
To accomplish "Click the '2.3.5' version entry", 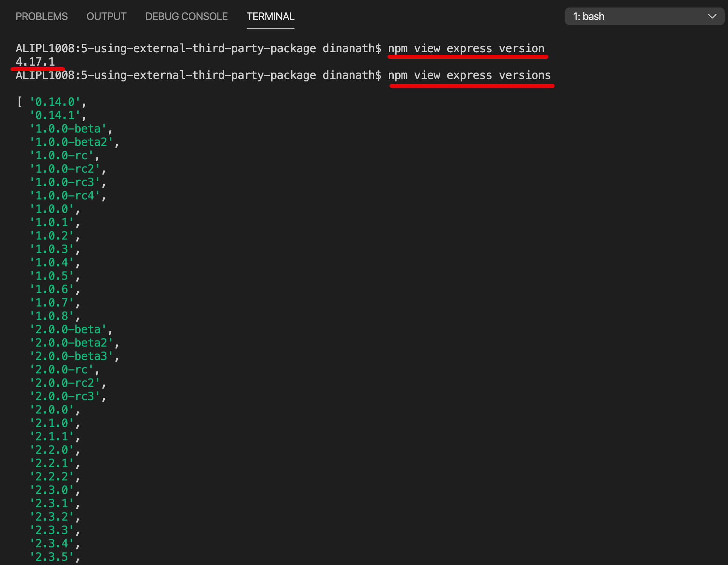I will coord(52,557).
